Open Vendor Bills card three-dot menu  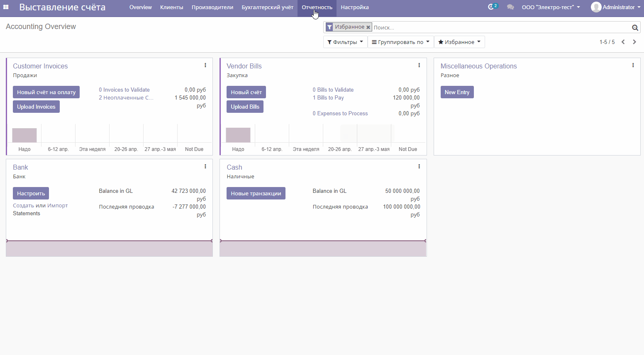419,65
